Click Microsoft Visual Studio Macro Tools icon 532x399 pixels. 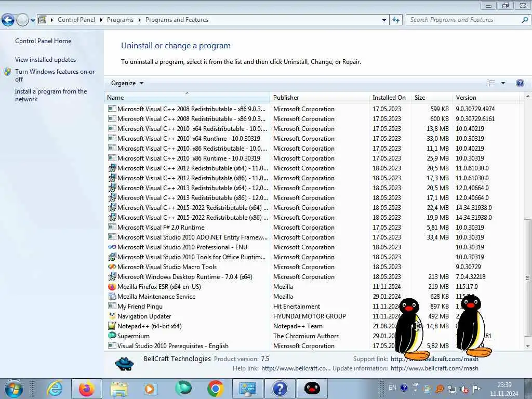point(112,267)
